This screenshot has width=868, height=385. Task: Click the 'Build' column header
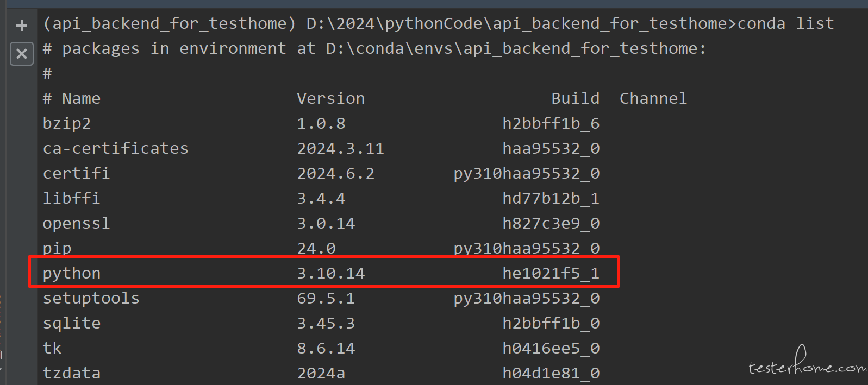tap(575, 98)
